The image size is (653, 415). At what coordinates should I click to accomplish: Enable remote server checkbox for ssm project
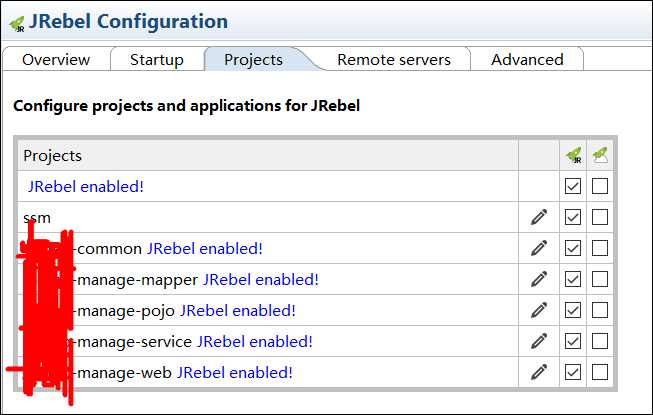coord(600,217)
